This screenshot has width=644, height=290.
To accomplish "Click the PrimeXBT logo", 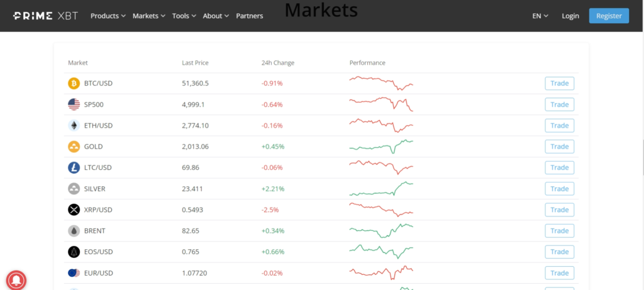I will (x=45, y=16).
